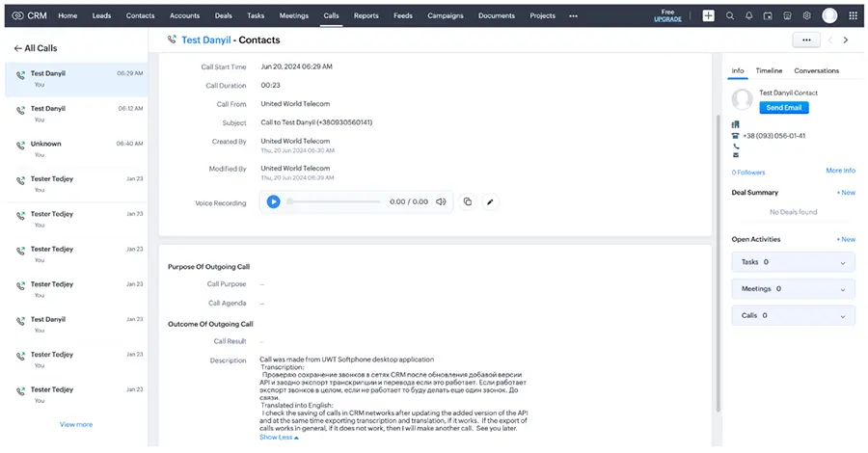Click the contact avatar in Info panel

pos(742,99)
